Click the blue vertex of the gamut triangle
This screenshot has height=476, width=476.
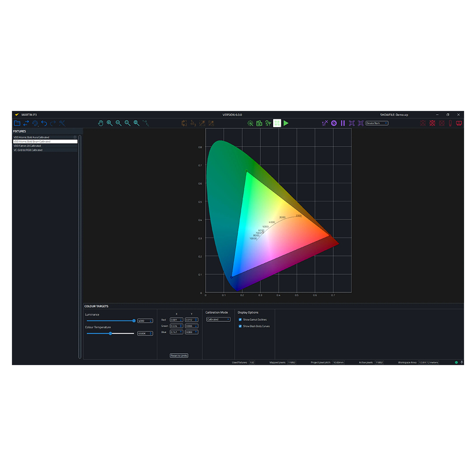231,277
